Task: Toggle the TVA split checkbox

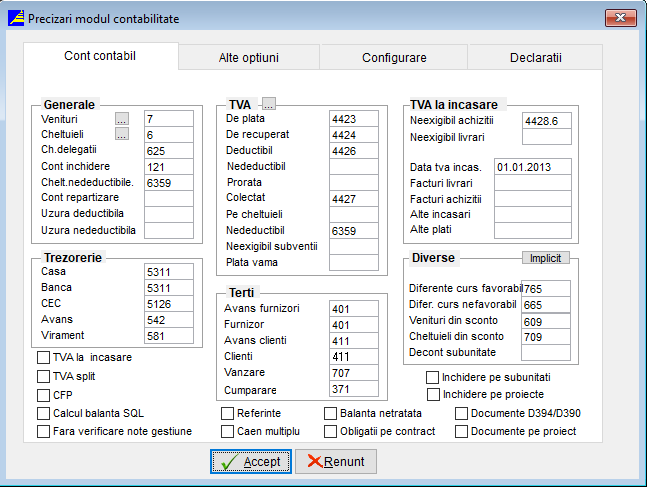Action: (43, 376)
